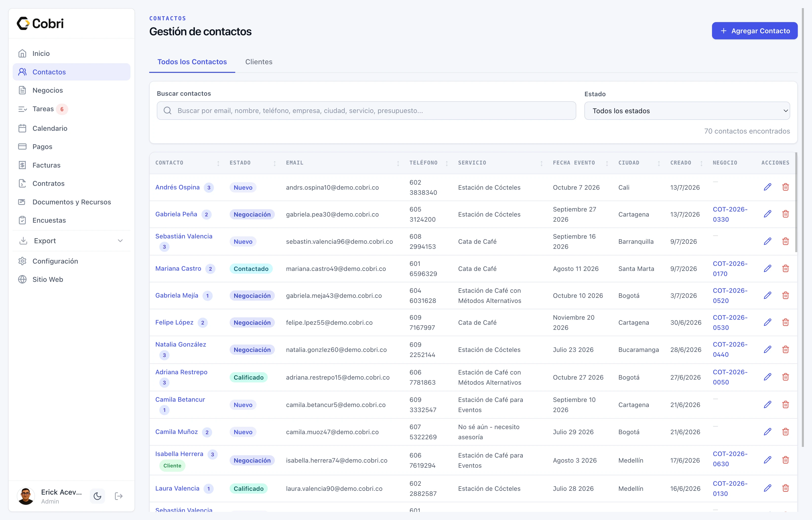Click the Agregar Contacto button
Viewport: 812px width, 520px height.
pyautogui.click(x=755, y=31)
